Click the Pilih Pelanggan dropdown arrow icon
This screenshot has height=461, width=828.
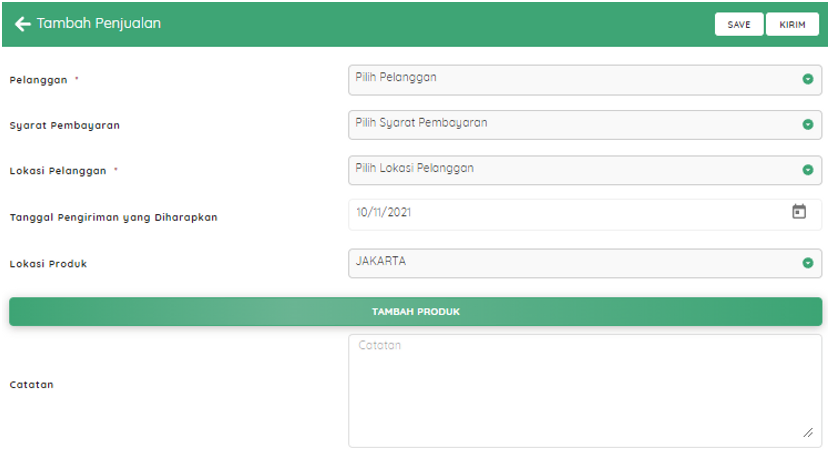click(x=807, y=79)
